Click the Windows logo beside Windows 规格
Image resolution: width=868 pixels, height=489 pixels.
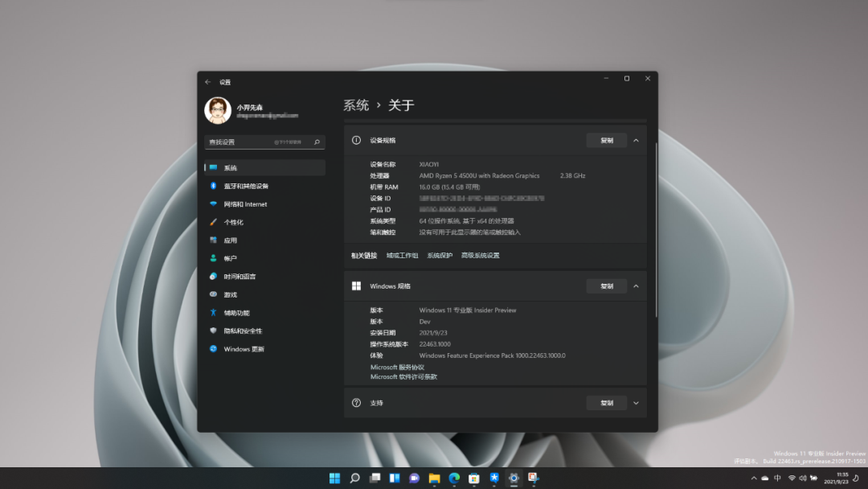(x=357, y=286)
